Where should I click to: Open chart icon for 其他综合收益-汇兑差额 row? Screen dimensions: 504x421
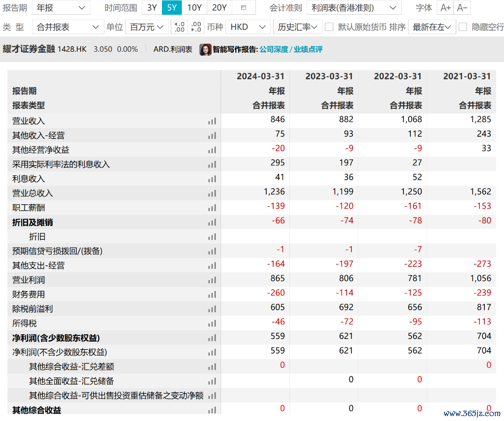(x=212, y=367)
